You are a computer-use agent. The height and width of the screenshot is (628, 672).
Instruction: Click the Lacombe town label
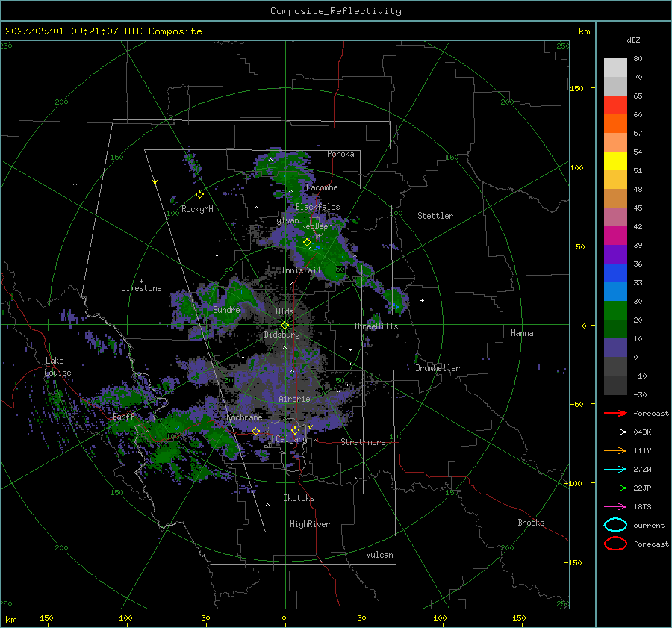coord(322,187)
